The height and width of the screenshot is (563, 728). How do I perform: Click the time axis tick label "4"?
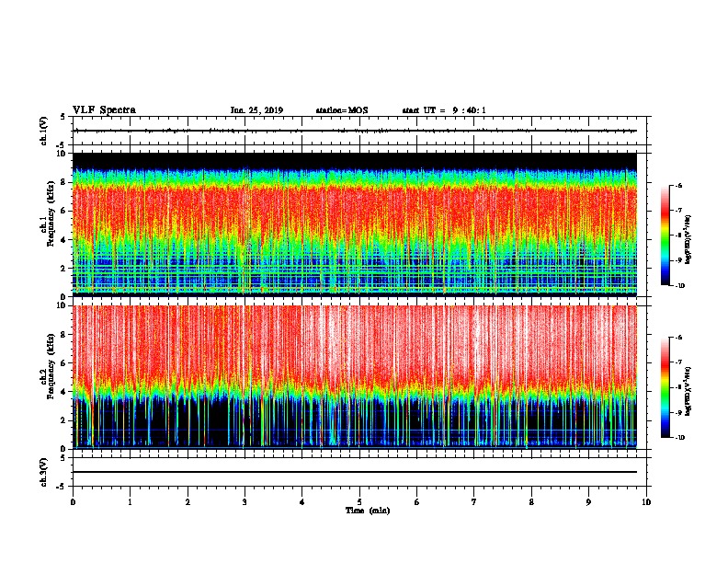pyautogui.click(x=302, y=502)
